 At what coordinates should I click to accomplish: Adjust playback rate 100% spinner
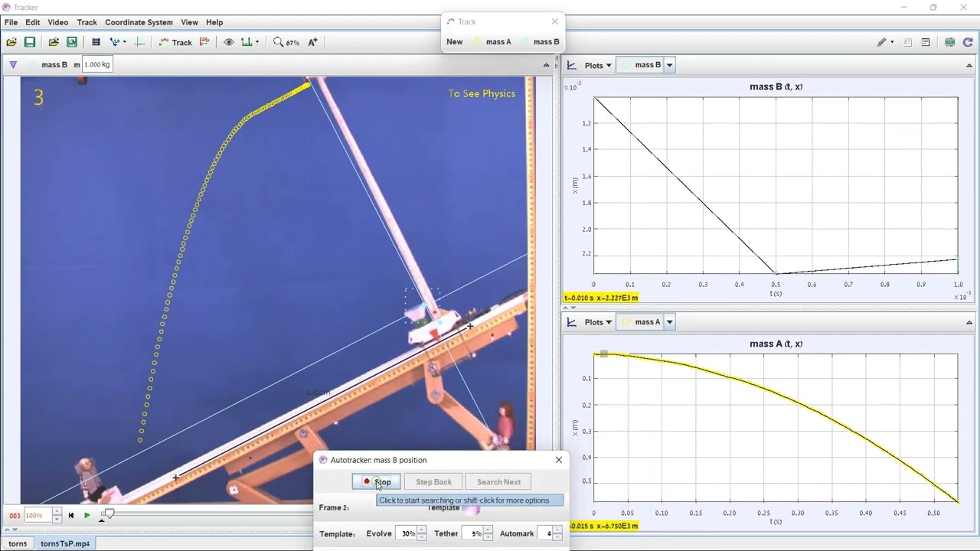click(57, 516)
